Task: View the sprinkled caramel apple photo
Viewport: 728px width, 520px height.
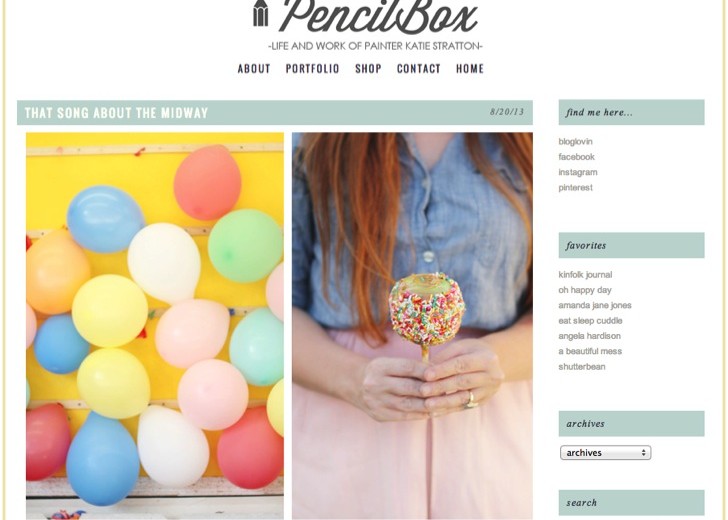Action: point(412,326)
